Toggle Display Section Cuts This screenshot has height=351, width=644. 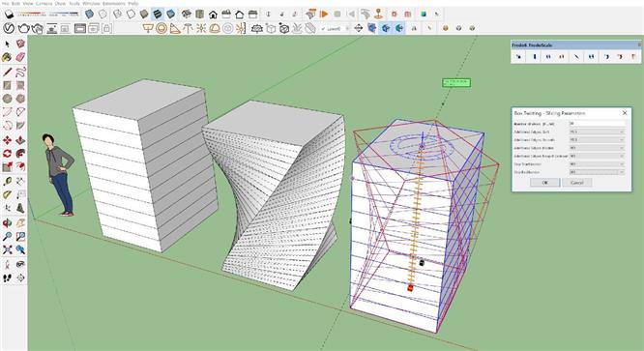[398, 28]
